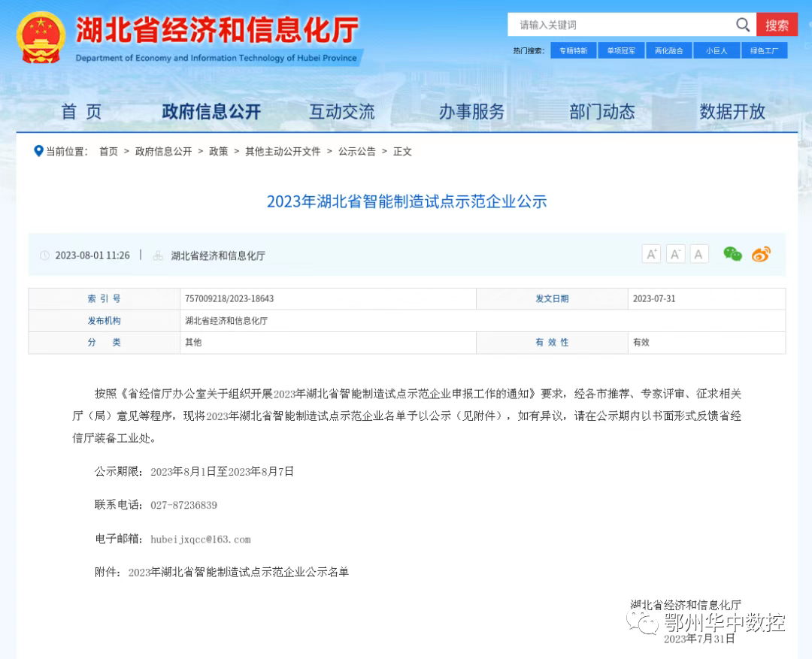Reset text size with the A icon
812x659 pixels.
pyautogui.click(x=699, y=254)
